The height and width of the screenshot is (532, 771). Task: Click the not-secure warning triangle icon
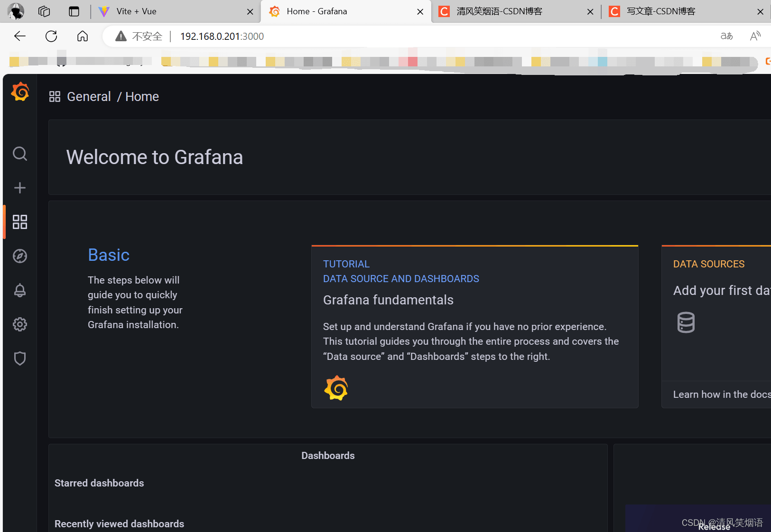[x=121, y=36]
